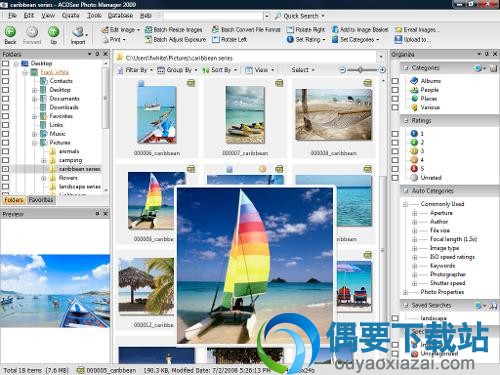This screenshot has width=500, height=375.
Task: Expand the Keywords auto category
Action: pos(414,266)
